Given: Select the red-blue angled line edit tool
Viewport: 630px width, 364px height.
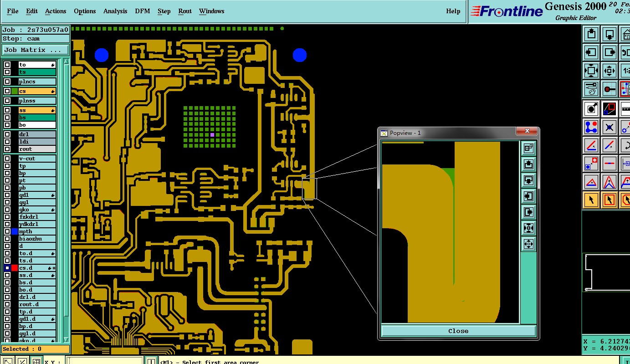Looking at the screenshot, I should tap(591, 145).
